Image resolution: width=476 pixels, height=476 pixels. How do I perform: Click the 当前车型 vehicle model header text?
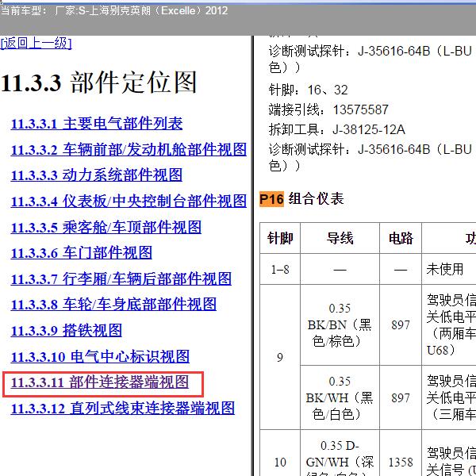[114, 11]
